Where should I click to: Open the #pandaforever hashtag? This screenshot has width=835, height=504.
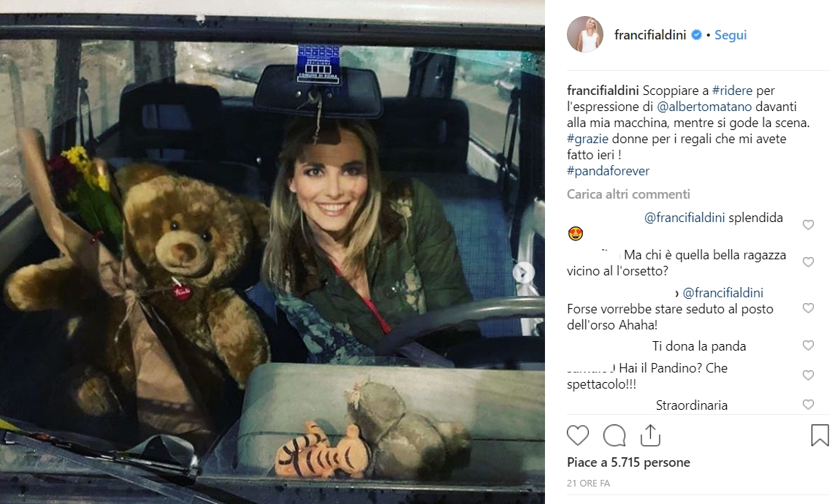608,171
